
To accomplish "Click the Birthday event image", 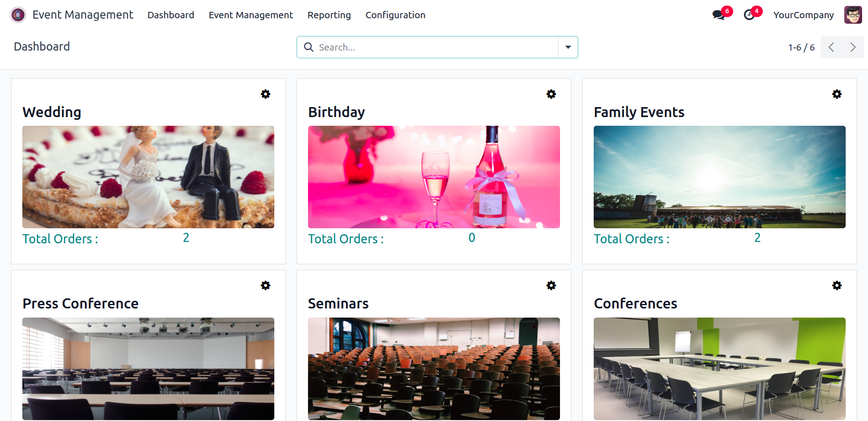I will 434,177.
